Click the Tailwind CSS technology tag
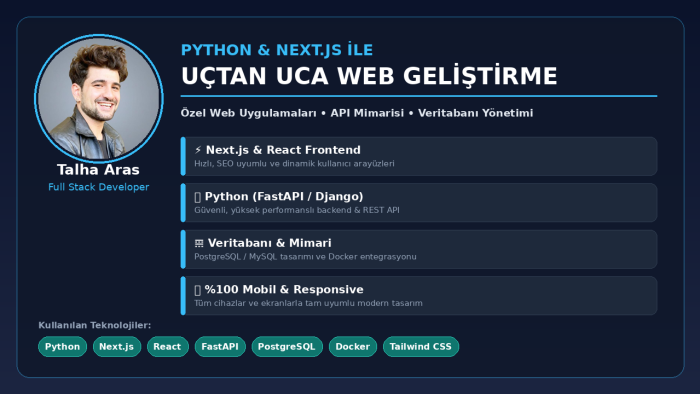700x394 pixels. (421, 347)
